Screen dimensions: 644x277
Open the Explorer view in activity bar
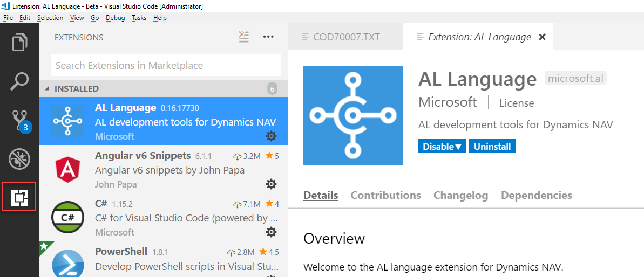[19, 43]
